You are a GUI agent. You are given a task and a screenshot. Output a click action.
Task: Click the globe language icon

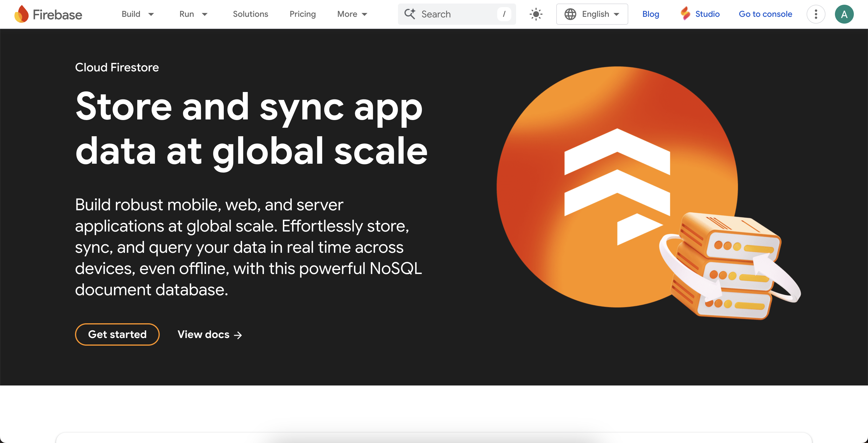[570, 14]
